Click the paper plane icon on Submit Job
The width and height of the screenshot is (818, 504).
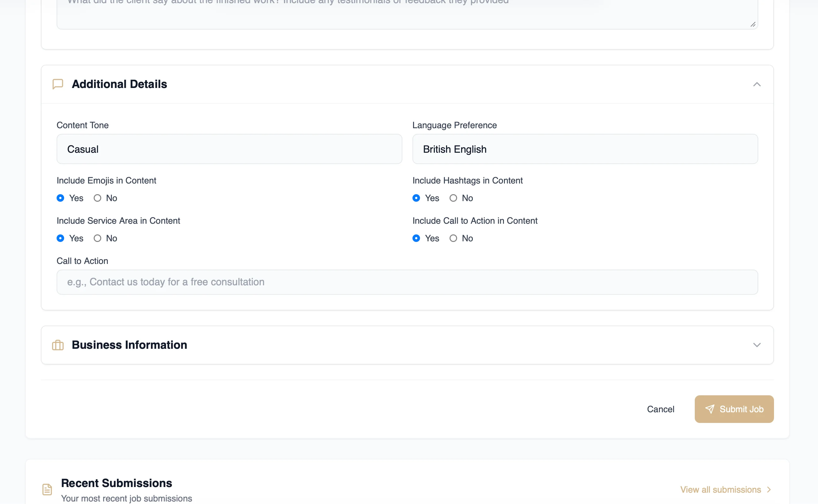point(710,409)
